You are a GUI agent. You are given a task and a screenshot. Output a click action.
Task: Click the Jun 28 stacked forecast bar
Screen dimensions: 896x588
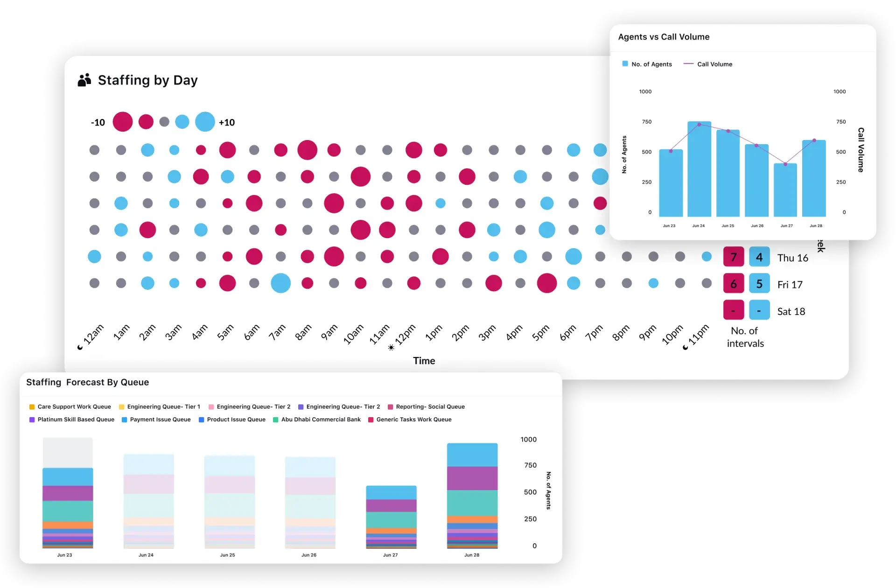click(x=472, y=496)
